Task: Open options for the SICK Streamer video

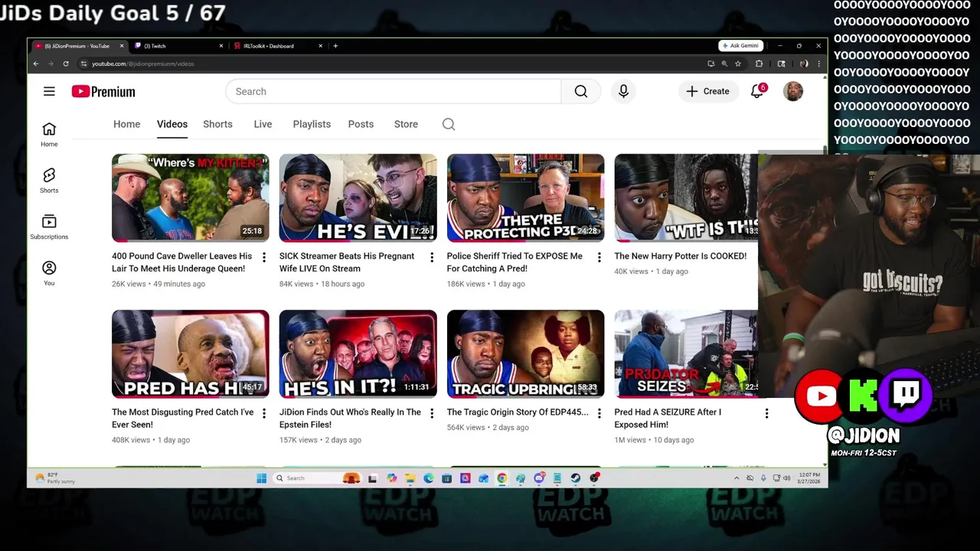Action: 432,257
